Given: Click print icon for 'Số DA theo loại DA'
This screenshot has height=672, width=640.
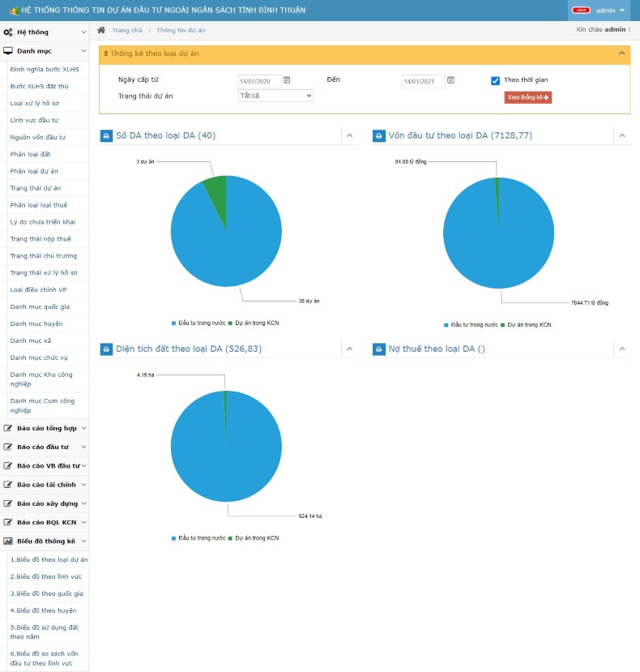Looking at the screenshot, I should click(x=105, y=136).
